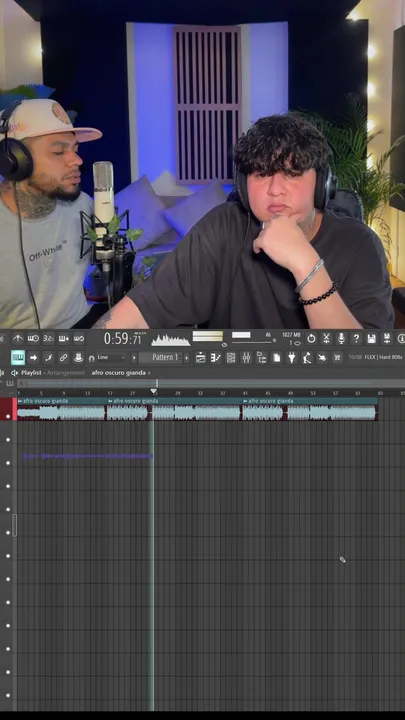Open the shop cart icon
405x720 pixels.
click(x=337, y=357)
